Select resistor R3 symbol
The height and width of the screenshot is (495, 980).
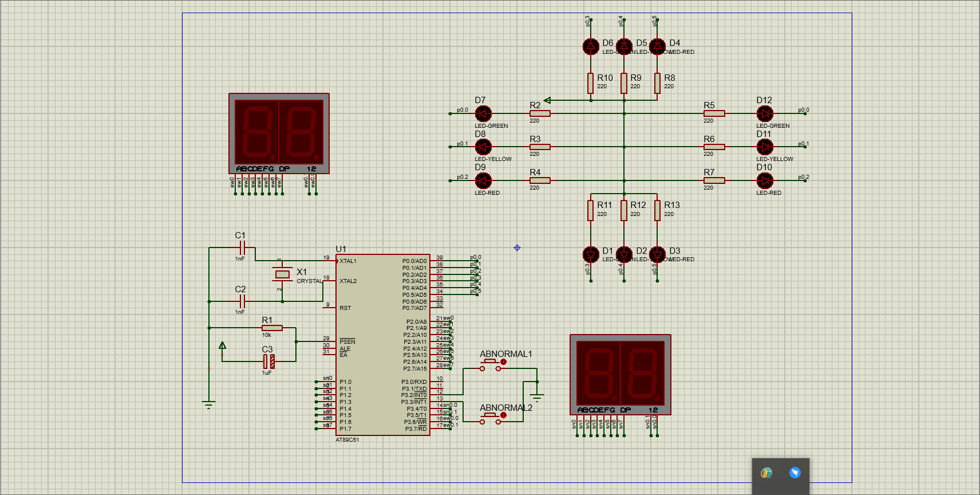[540, 147]
